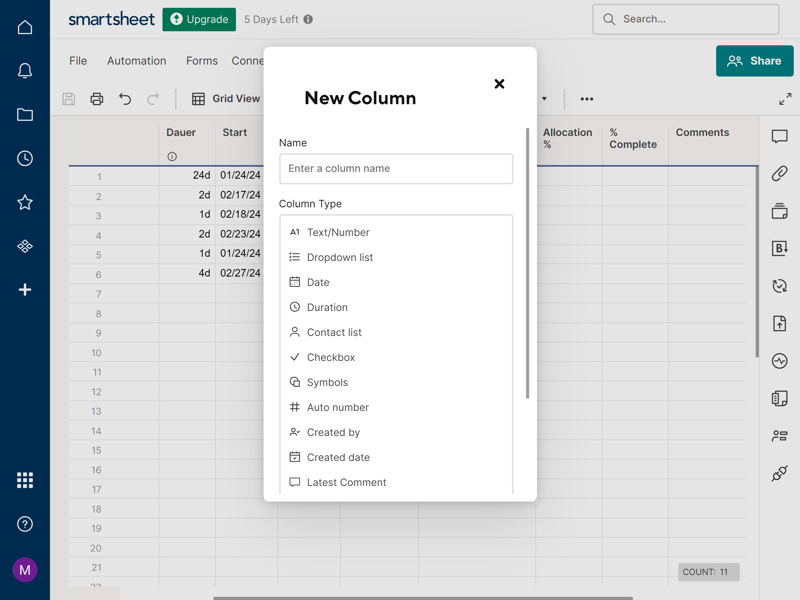
Task: Click the green Upgrade button
Action: (199, 19)
